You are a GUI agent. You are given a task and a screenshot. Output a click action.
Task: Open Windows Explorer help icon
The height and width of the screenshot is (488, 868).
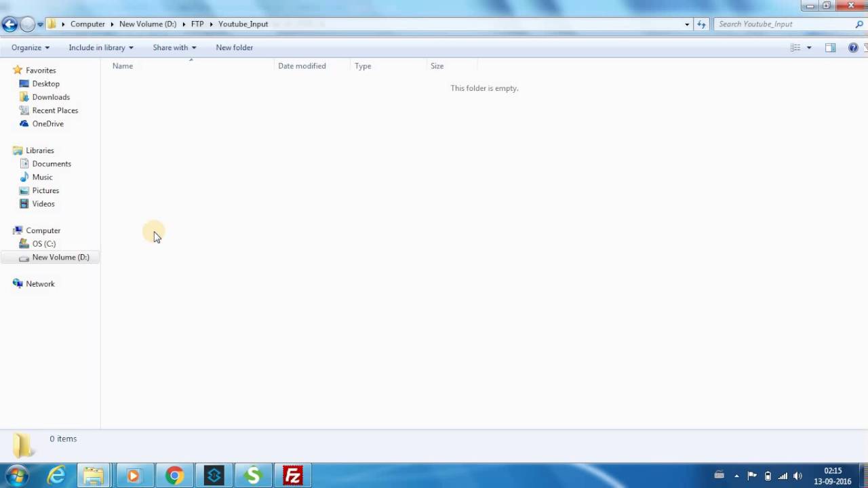pyautogui.click(x=853, y=47)
